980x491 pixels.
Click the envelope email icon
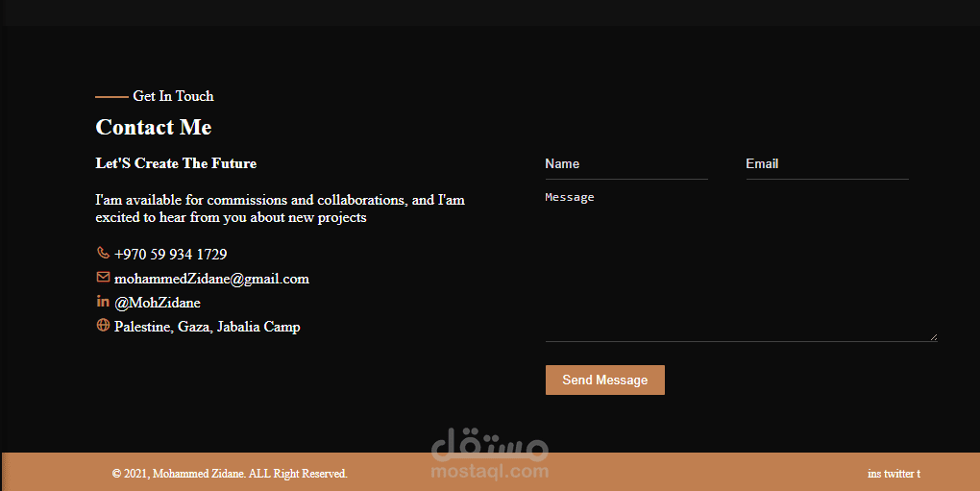coord(103,277)
